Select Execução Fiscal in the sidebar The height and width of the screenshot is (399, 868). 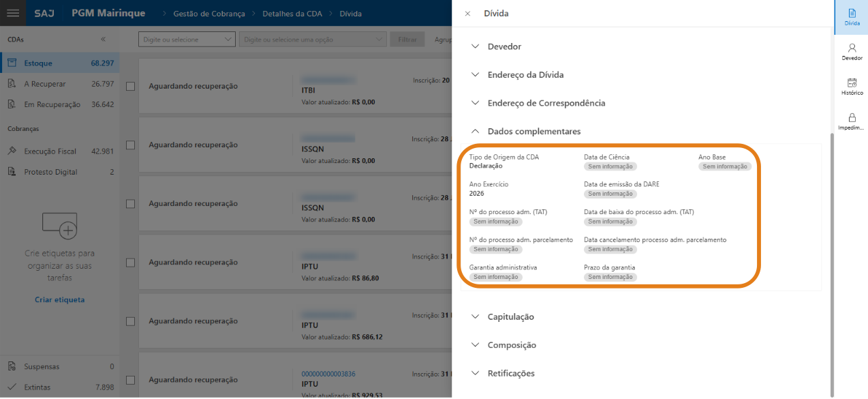click(50, 151)
